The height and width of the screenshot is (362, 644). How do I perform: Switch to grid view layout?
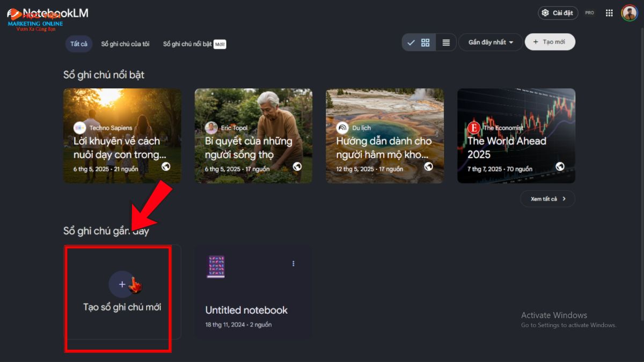426,42
